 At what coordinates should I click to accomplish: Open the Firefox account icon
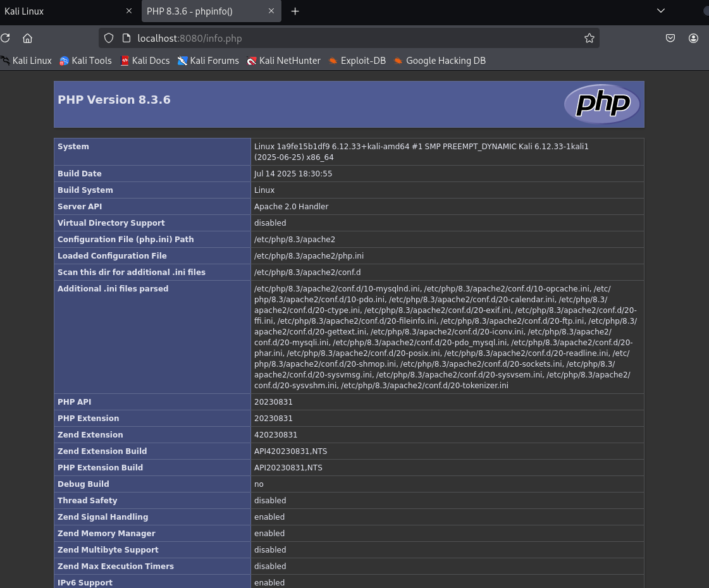coord(693,38)
